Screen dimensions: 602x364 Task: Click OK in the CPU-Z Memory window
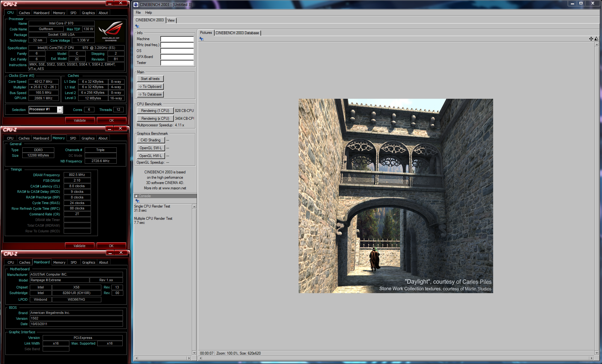click(111, 246)
